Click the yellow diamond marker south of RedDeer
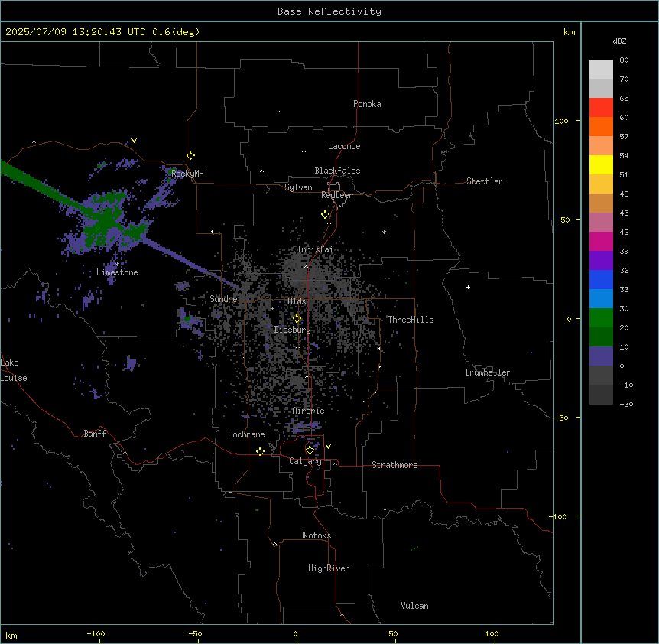The width and height of the screenshot is (659, 644). tap(325, 215)
